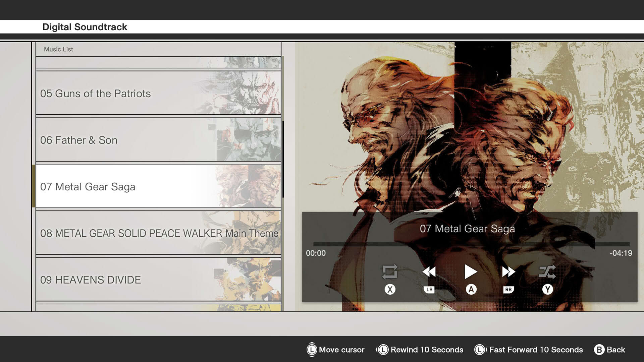Click the Back prompt with B icon

pyautogui.click(x=609, y=350)
